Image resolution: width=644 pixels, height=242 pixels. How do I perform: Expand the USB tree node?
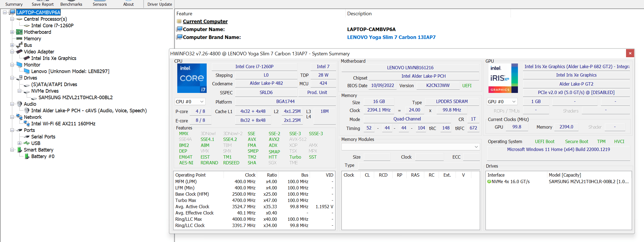tap(19, 143)
